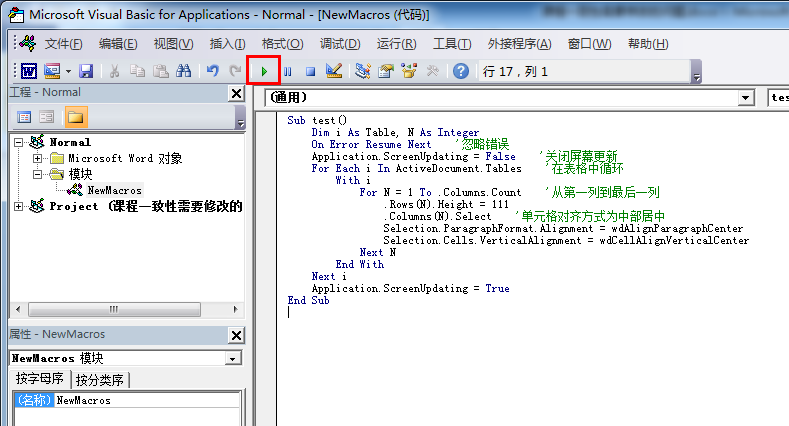This screenshot has width=789, height=426.
Task: Select Microsoft Word 对象 tree item
Action: pyautogui.click(x=125, y=158)
